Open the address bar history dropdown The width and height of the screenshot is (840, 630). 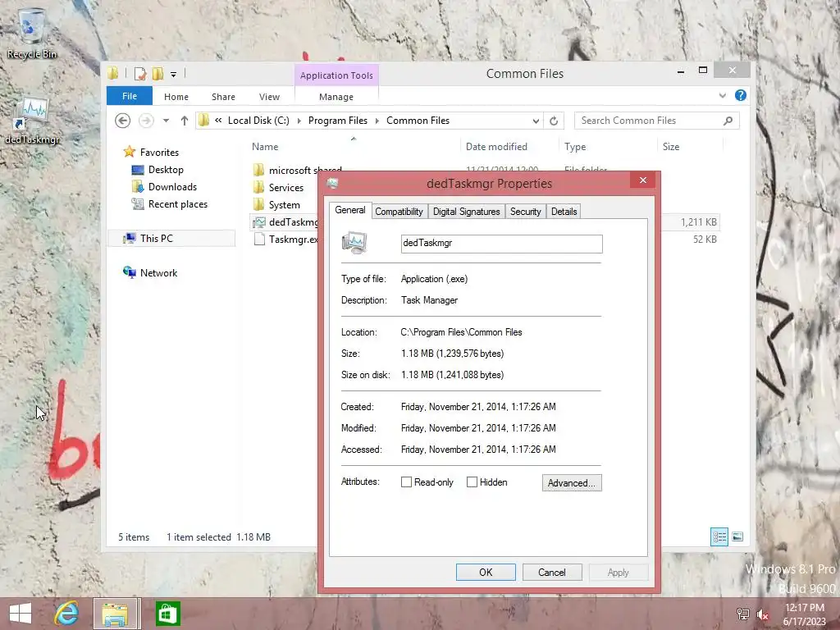tap(536, 121)
